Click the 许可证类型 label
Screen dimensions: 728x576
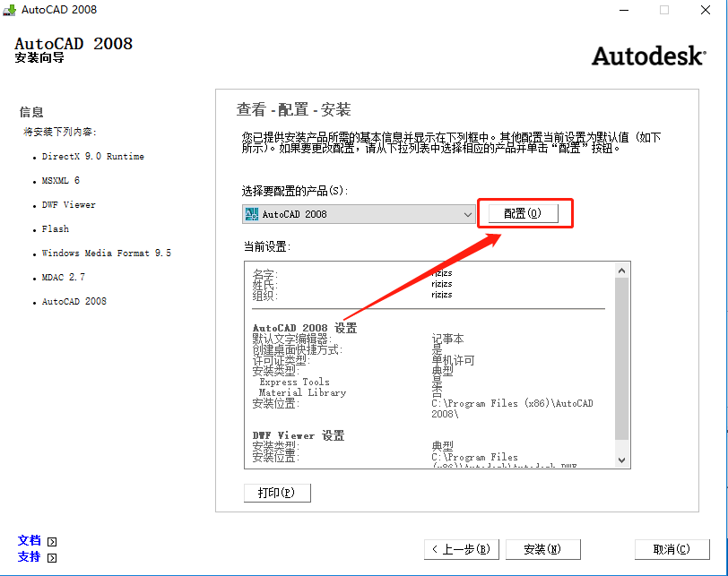281,360
